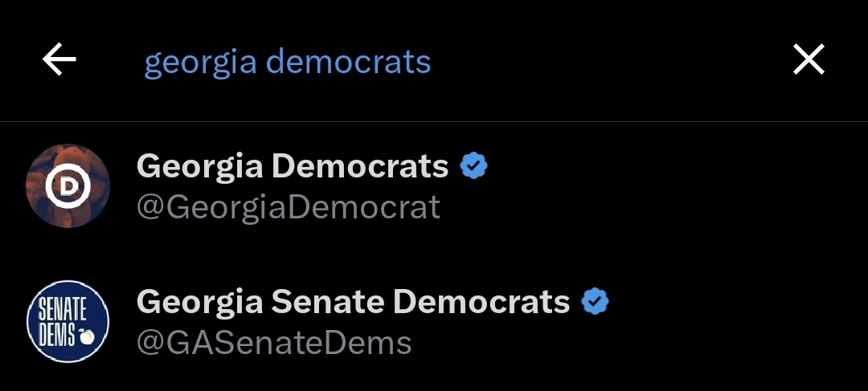
Task: Open the Georgia Democrats profile avatar
Action: click(x=68, y=185)
